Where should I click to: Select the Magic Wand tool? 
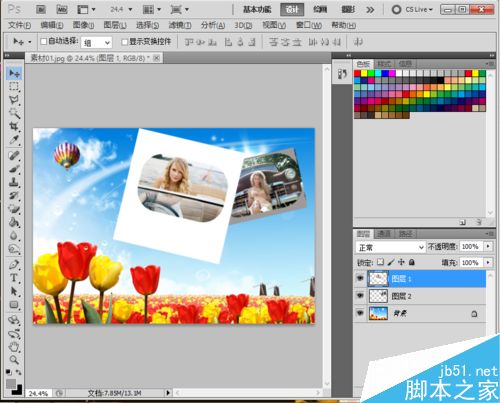coord(14,113)
